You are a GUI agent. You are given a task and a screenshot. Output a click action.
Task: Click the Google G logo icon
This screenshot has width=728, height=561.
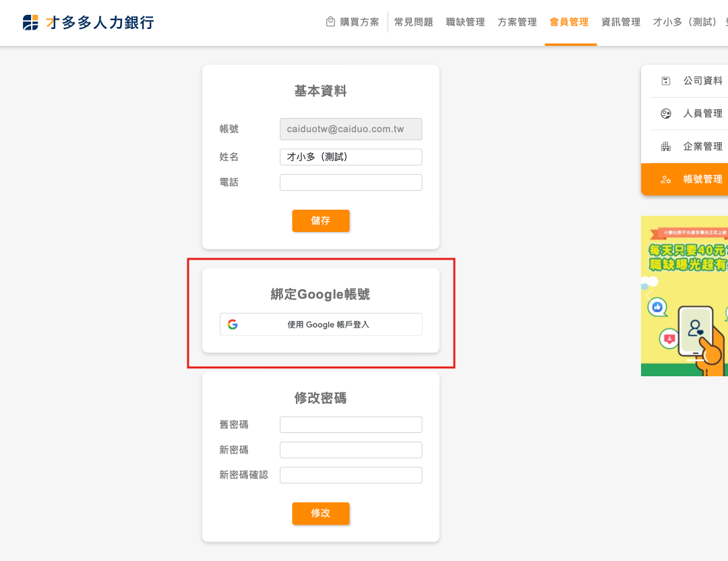[233, 324]
